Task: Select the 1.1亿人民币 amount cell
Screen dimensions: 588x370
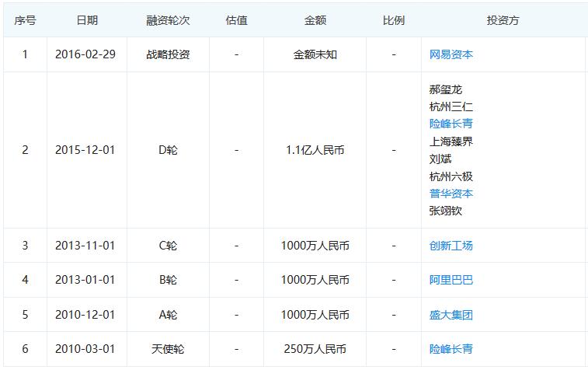Action: (x=315, y=150)
